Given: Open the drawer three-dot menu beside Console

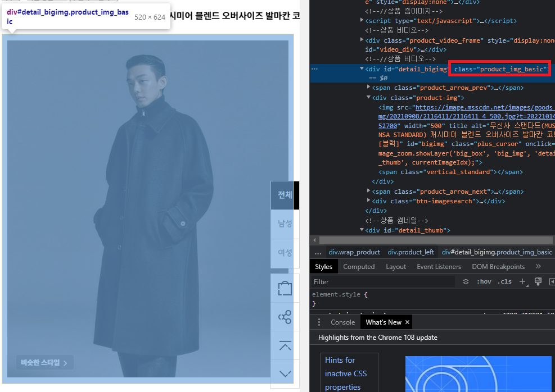Looking at the screenshot, I should [319, 322].
